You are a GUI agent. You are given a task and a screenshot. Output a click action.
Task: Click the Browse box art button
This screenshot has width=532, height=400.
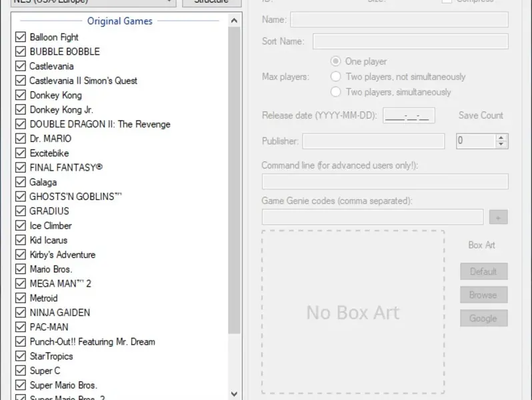(484, 295)
